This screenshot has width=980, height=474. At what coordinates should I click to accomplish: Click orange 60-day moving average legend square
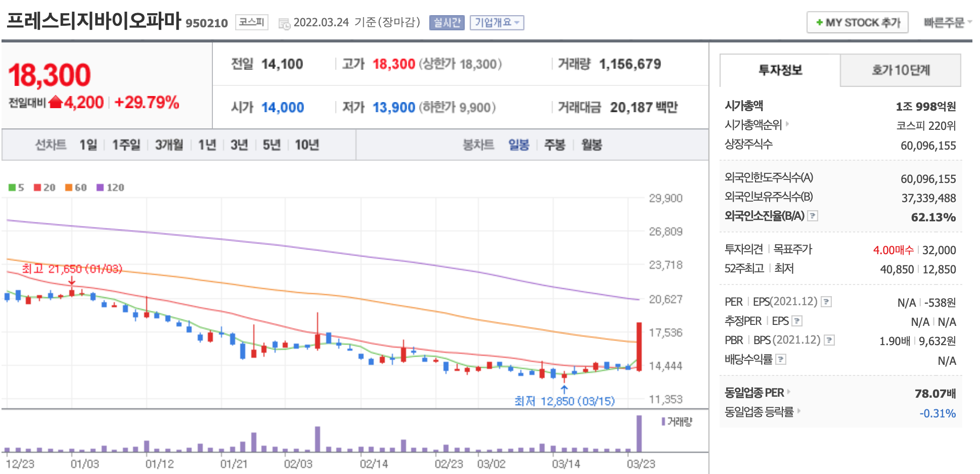pyautogui.click(x=69, y=187)
